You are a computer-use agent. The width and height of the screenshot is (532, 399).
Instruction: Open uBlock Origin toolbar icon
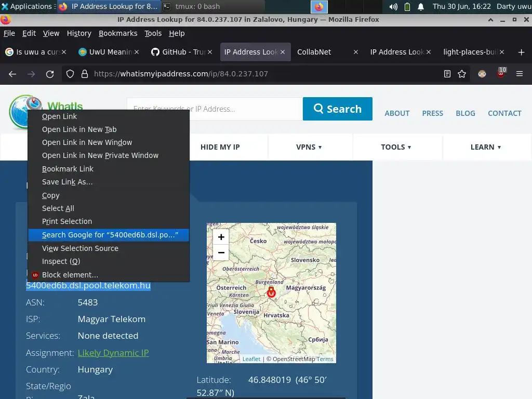(501, 73)
